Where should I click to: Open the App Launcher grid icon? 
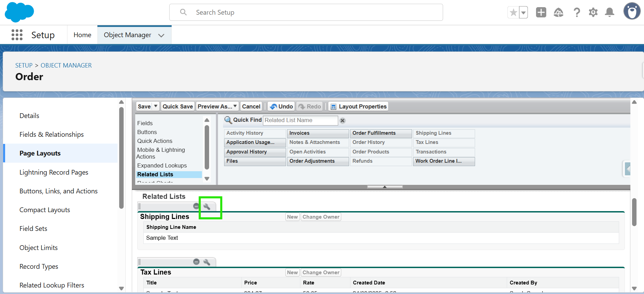[17, 35]
